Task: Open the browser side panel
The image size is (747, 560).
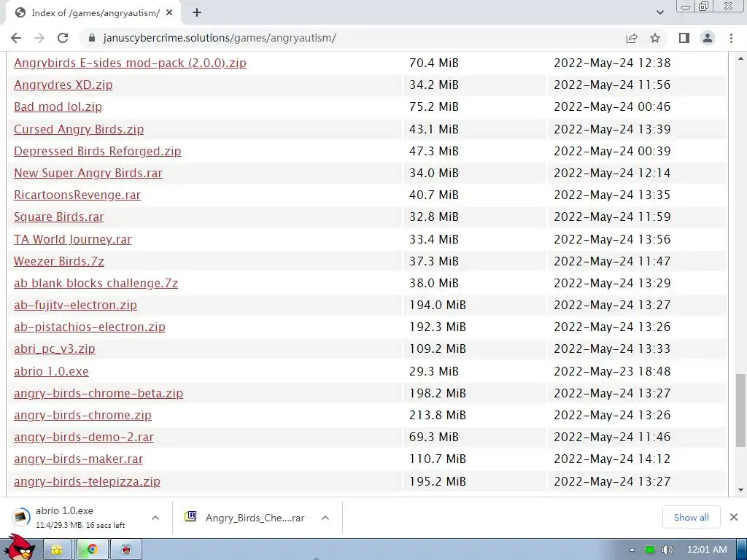Action: click(x=684, y=38)
